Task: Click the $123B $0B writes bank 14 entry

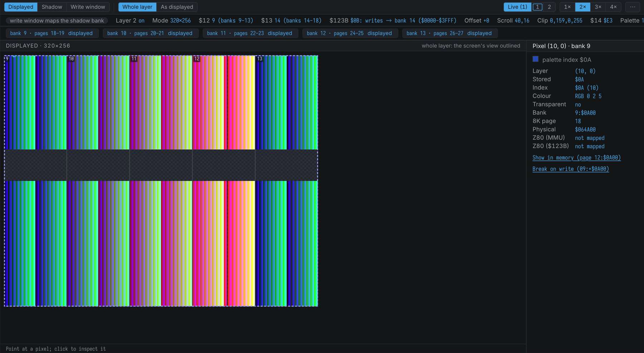Action: click(393, 21)
